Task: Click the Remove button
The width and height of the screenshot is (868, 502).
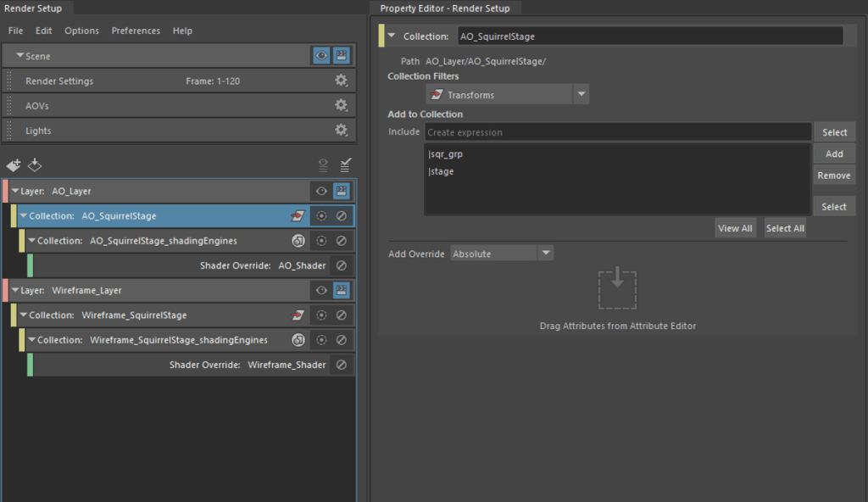Action: (x=833, y=176)
